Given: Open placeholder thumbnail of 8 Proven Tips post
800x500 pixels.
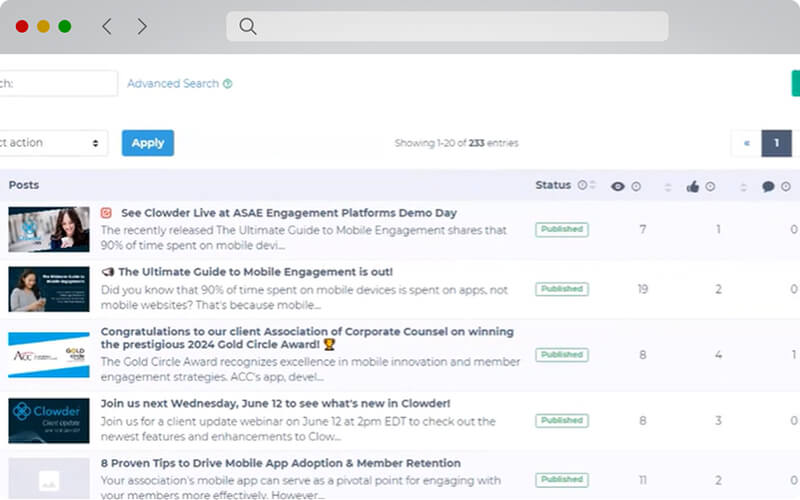Looking at the screenshot, I should click(x=49, y=479).
